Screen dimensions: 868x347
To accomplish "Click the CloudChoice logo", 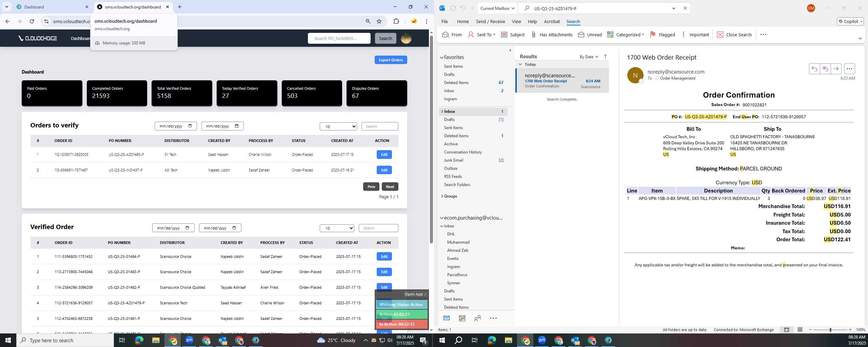I will pyautogui.click(x=38, y=38).
